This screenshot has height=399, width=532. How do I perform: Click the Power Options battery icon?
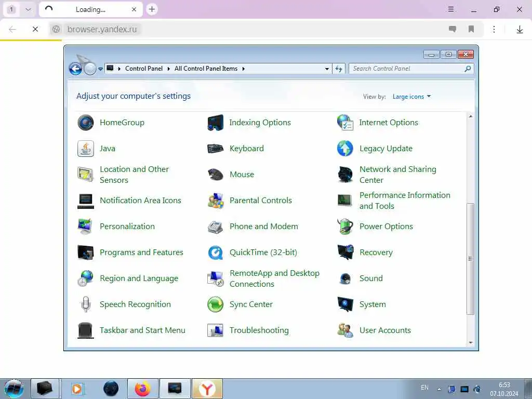(345, 227)
